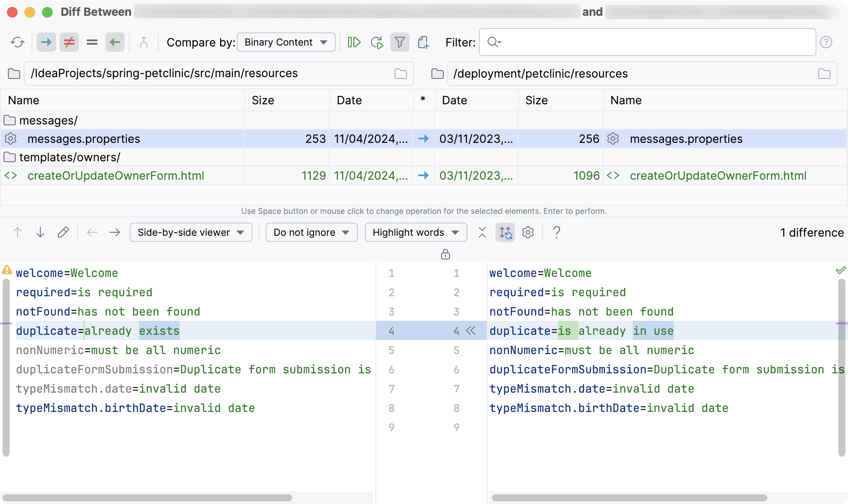
Task: Click on createOrUpdateOwnerForm.html file
Action: (116, 176)
